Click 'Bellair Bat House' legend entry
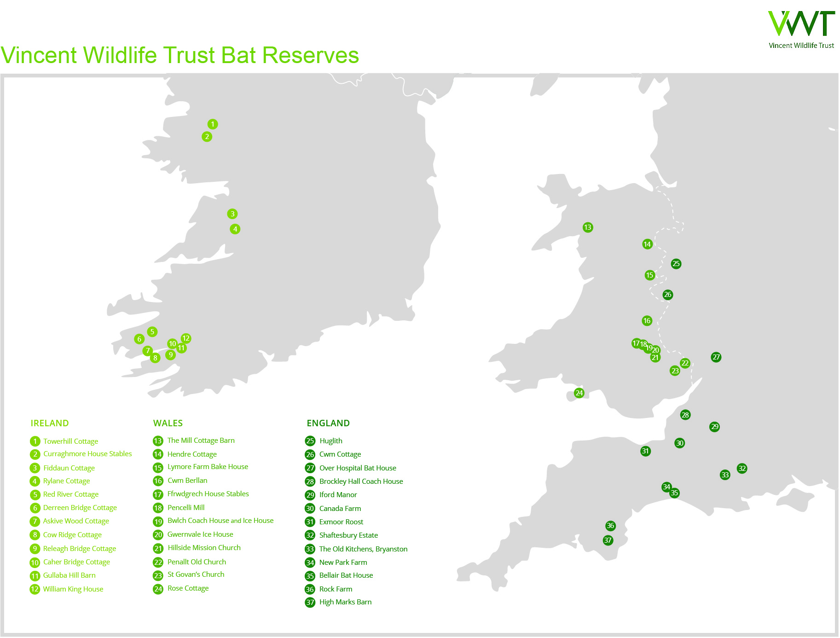The width and height of the screenshot is (840, 638). click(x=347, y=575)
